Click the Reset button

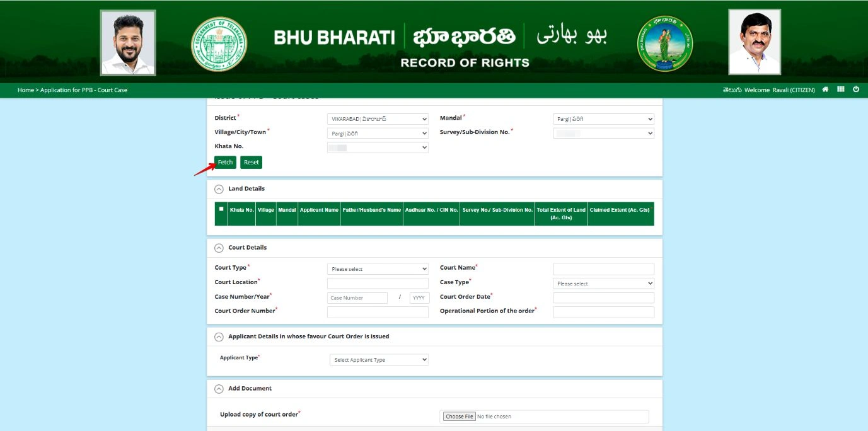[251, 162]
